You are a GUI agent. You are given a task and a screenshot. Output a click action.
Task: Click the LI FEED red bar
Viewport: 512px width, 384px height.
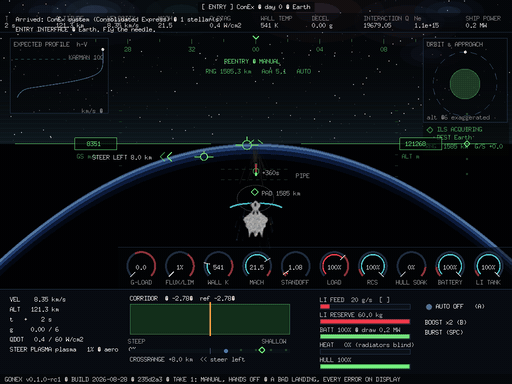click(325, 307)
